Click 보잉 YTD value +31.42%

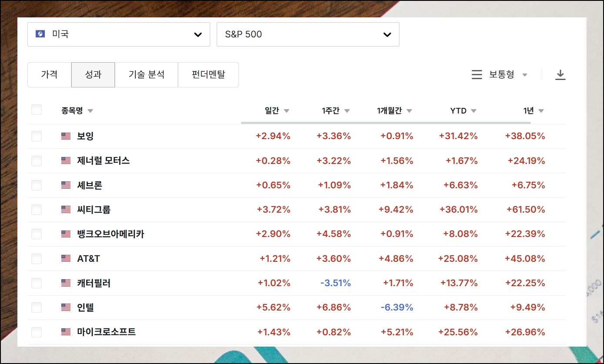(459, 136)
